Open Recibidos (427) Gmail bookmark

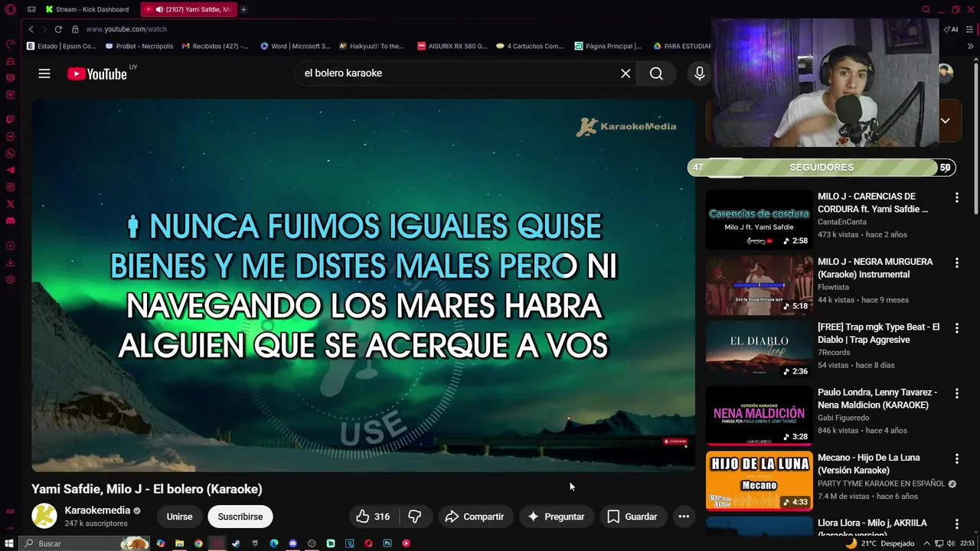click(214, 46)
